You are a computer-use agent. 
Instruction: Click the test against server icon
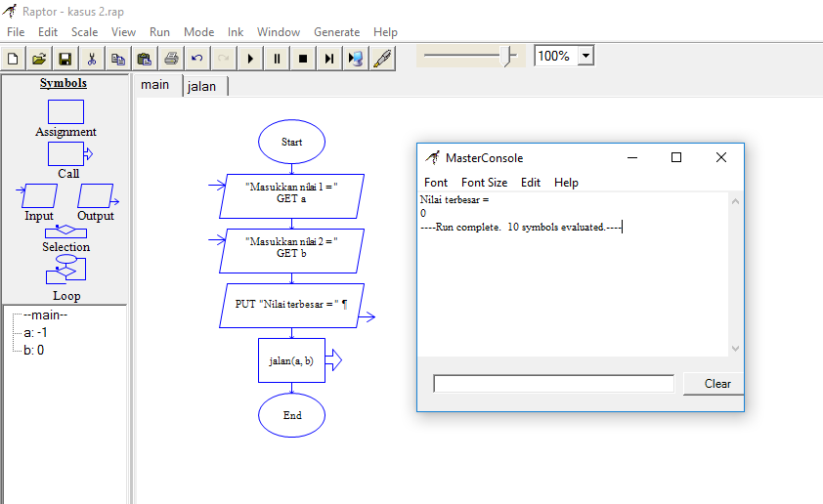coord(356,59)
